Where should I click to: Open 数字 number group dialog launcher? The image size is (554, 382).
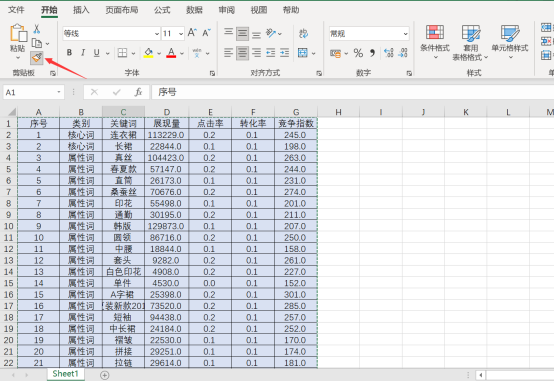409,73
